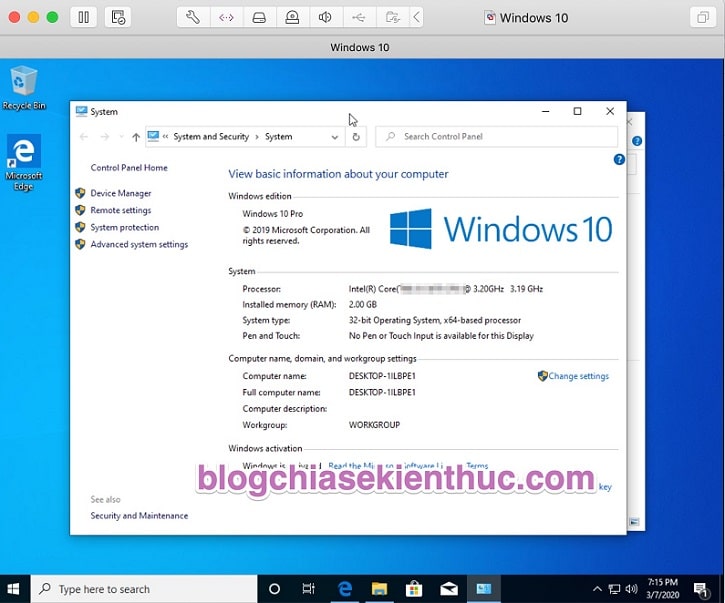This screenshot has width=725, height=603.
Task: Click the address bar computer icon
Action: coord(153,136)
